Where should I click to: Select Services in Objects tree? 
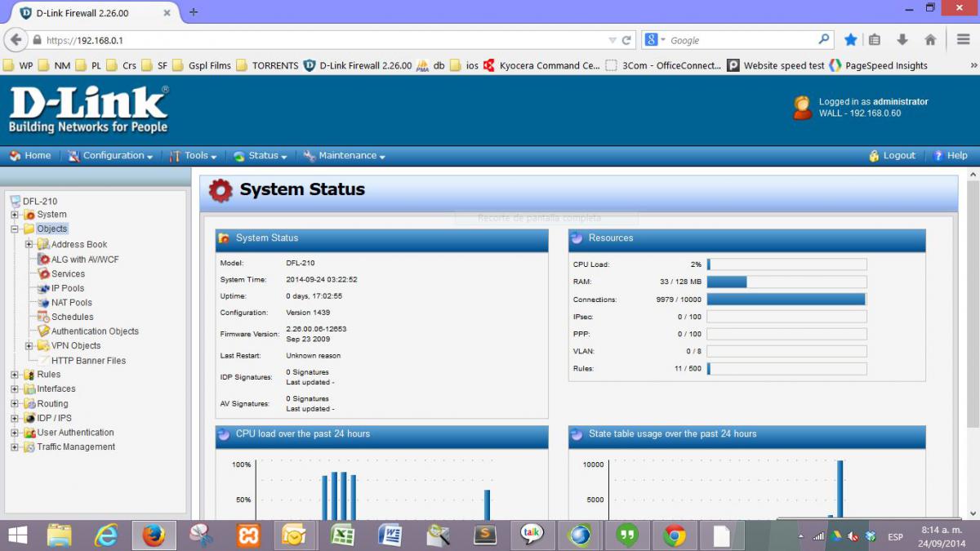pos(68,273)
